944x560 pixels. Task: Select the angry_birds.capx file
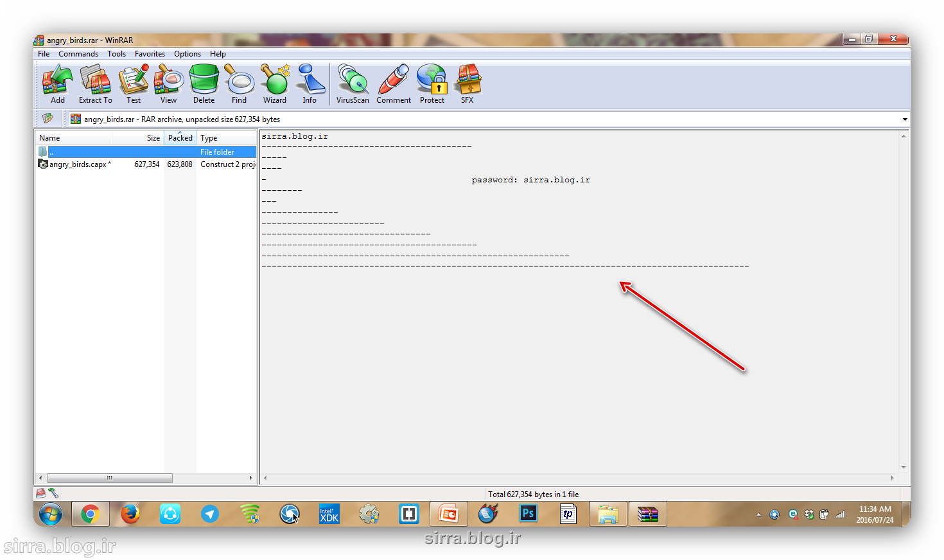click(80, 164)
